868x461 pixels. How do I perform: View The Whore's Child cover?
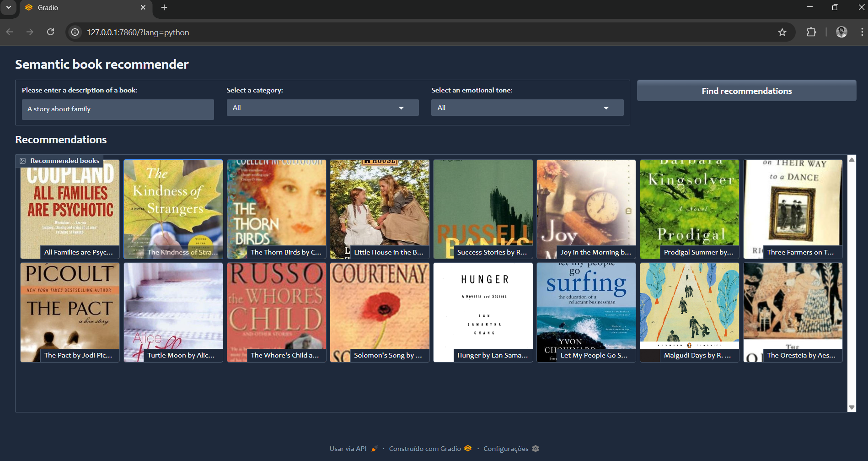point(277,312)
